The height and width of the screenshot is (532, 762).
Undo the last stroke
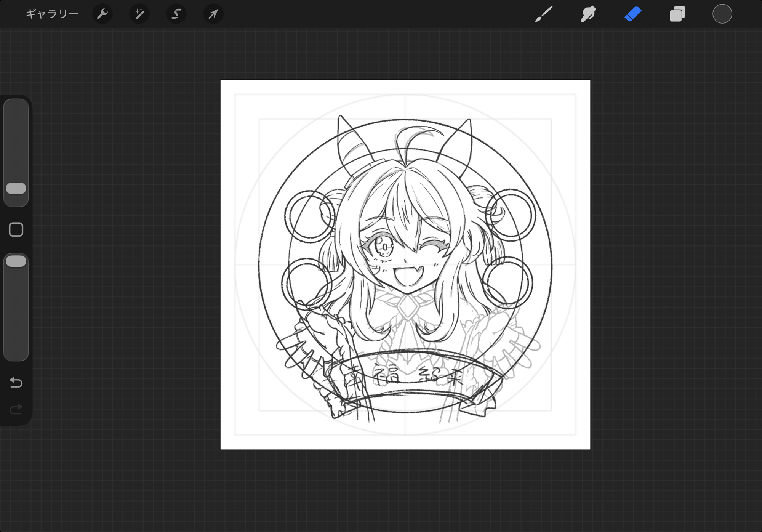click(16, 382)
